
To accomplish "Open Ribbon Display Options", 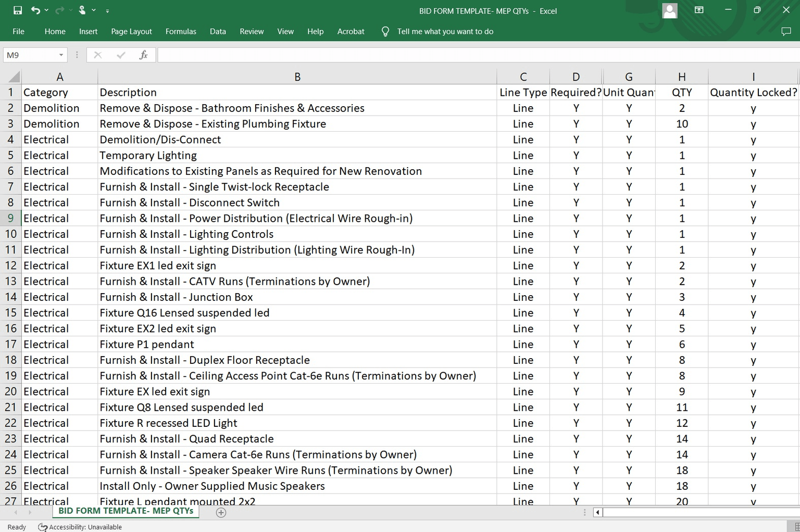I will coord(699,10).
